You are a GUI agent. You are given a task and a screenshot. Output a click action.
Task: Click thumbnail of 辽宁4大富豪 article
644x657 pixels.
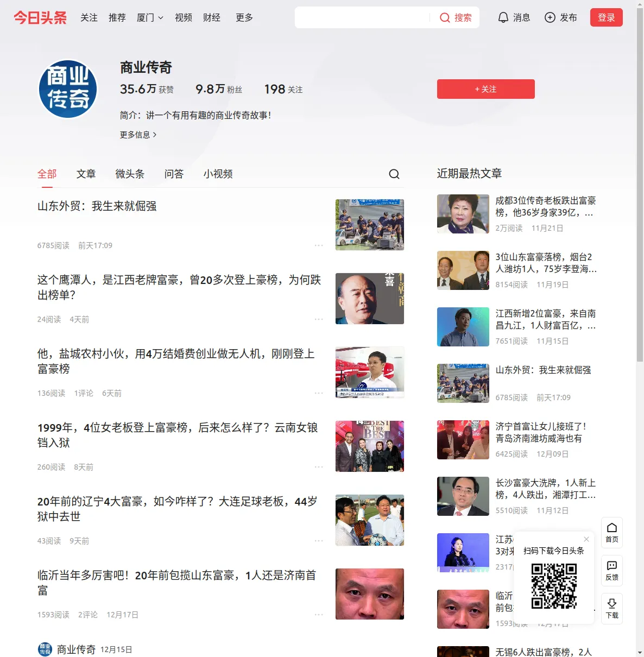click(x=370, y=520)
